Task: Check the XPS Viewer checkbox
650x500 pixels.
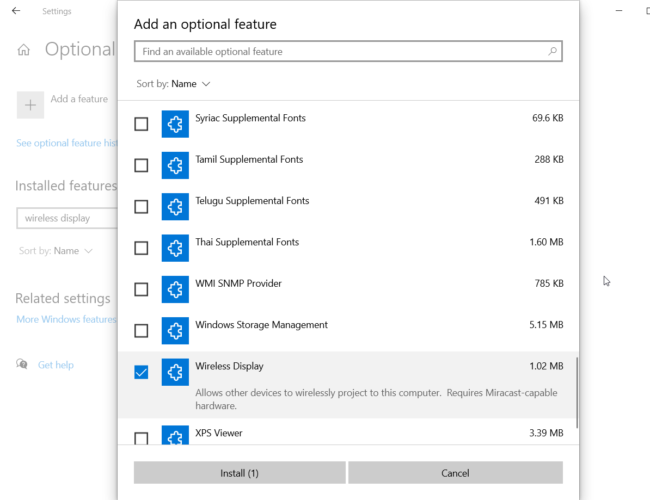Action: [x=141, y=438]
